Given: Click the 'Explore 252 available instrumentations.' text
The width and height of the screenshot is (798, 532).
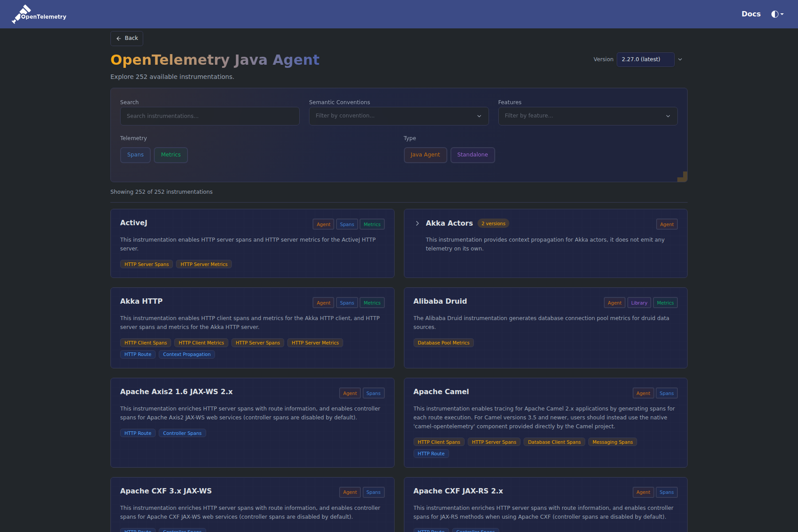Looking at the screenshot, I should 172,77.
